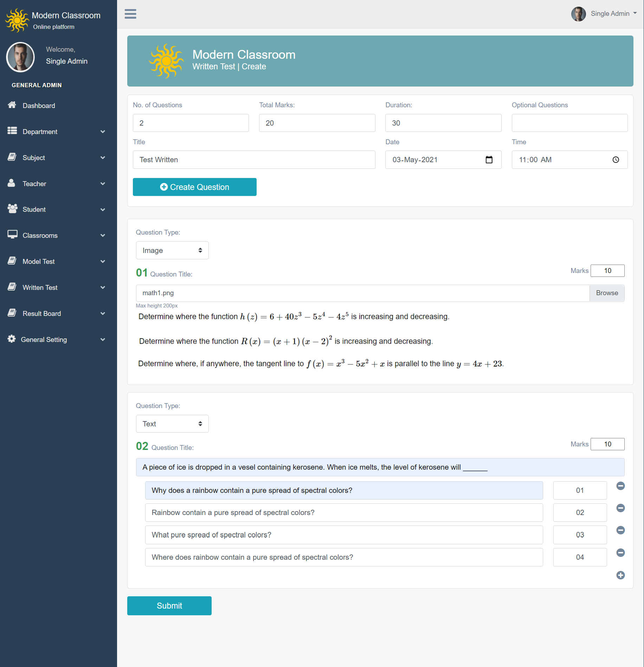Click the sun logo in the sidebar header

(17, 20)
